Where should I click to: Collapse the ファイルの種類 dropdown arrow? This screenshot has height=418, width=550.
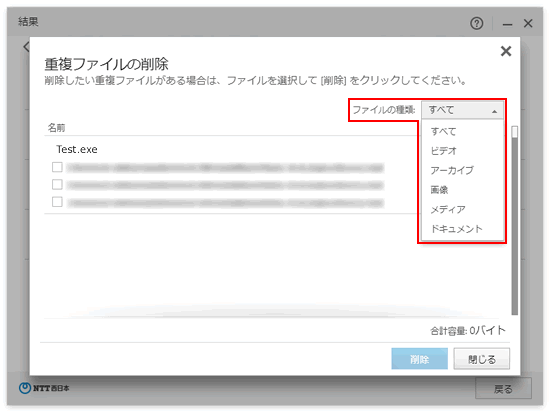point(494,111)
